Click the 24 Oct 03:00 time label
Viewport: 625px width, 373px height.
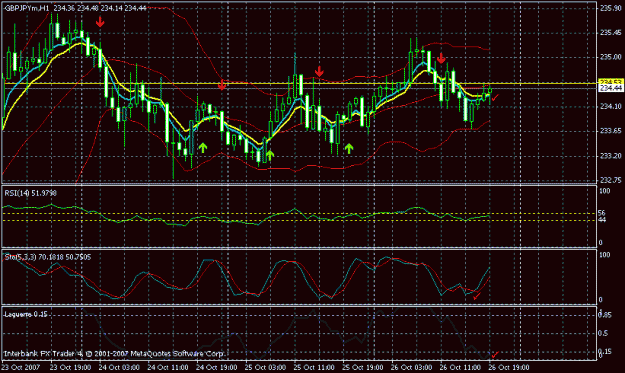(119, 367)
